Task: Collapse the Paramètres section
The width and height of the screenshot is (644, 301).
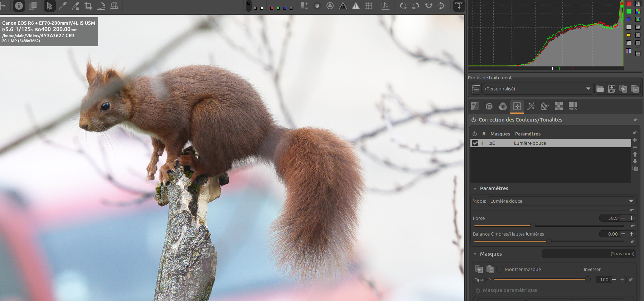Action: (475, 188)
